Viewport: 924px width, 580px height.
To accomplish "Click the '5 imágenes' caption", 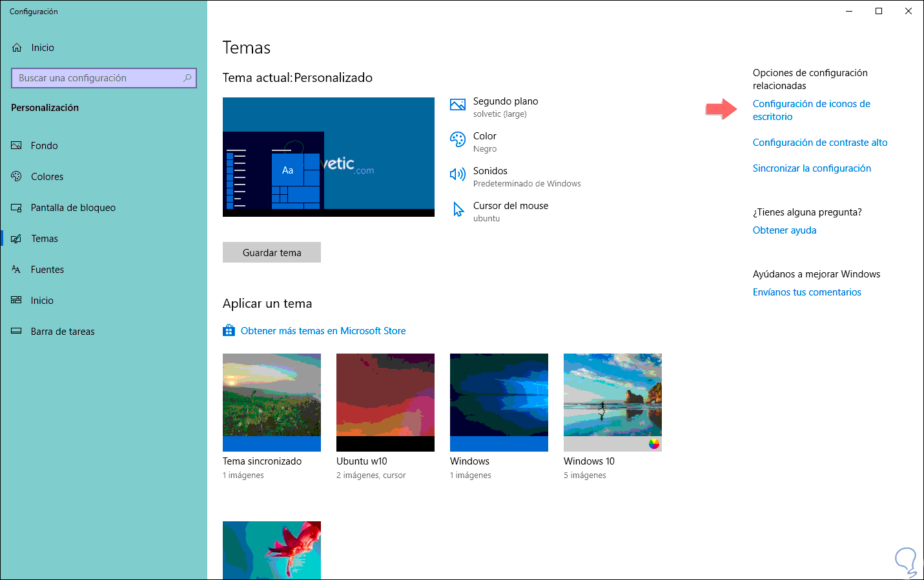I will pyautogui.click(x=585, y=475).
